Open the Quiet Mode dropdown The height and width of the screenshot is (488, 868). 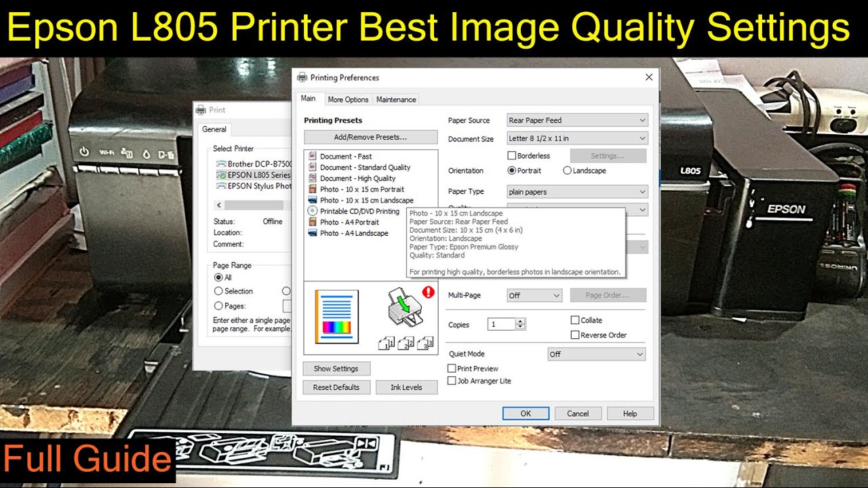597,354
